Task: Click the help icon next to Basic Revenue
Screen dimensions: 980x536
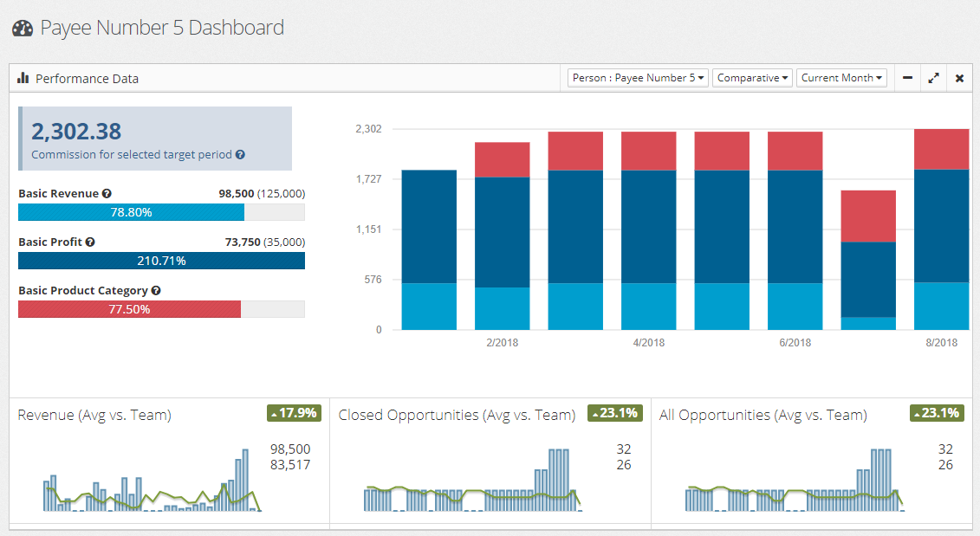Action: pyautogui.click(x=105, y=193)
